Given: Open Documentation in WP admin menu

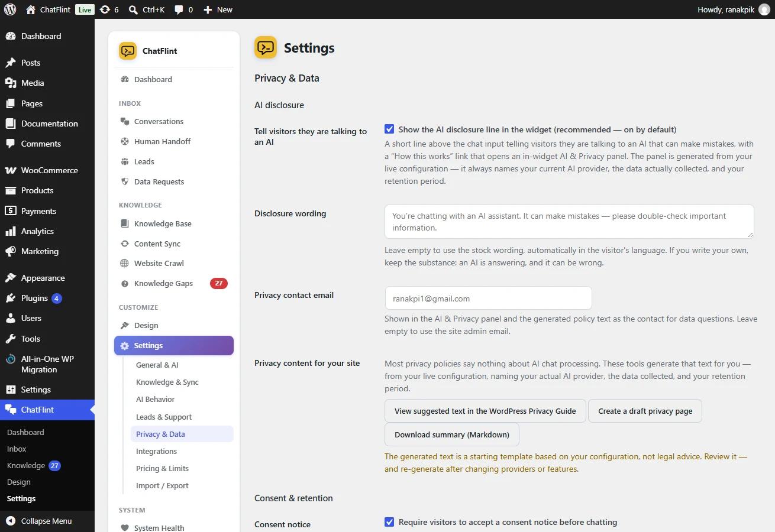Looking at the screenshot, I should pos(47,124).
